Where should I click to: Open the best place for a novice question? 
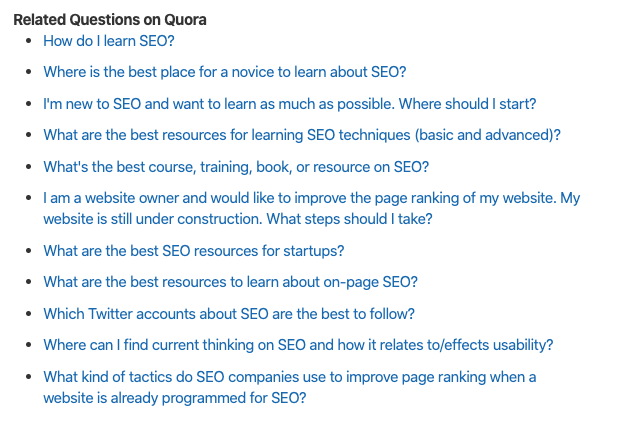pos(225,72)
